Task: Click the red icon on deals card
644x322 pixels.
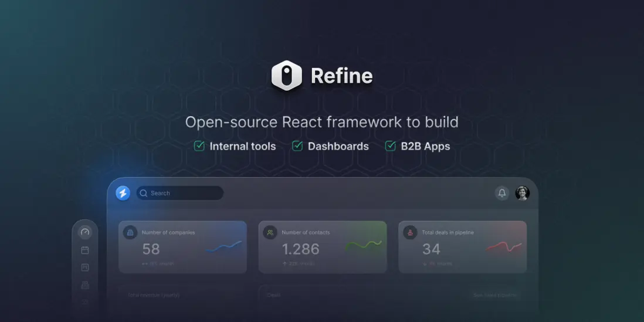Action: tap(410, 232)
